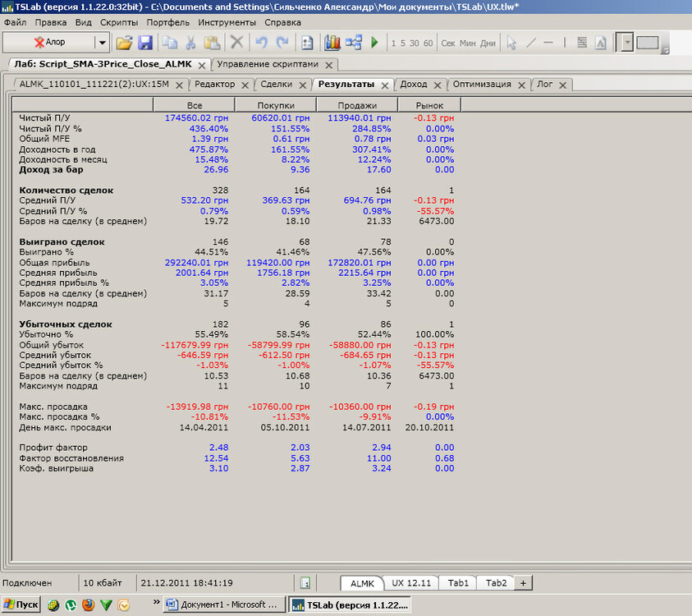Switch to the Оптимизация tab
Screen dimensions: 692x616
pos(481,84)
